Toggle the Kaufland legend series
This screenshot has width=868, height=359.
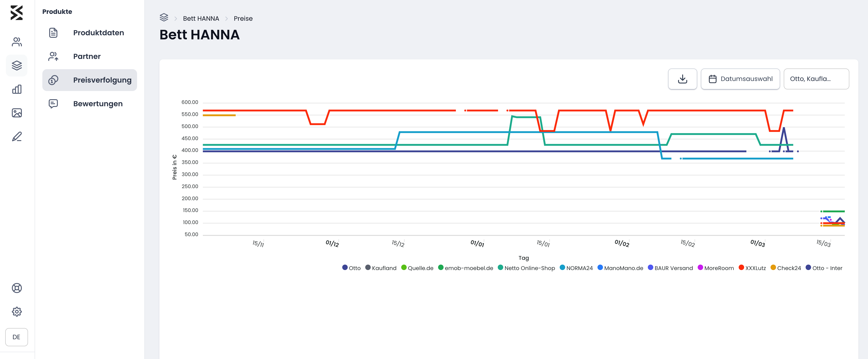click(381, 268)
